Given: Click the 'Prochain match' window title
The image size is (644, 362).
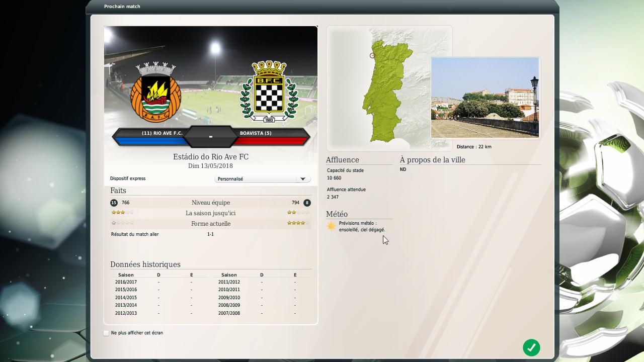Looking at the screenshot, I should (x=122, y=7).
